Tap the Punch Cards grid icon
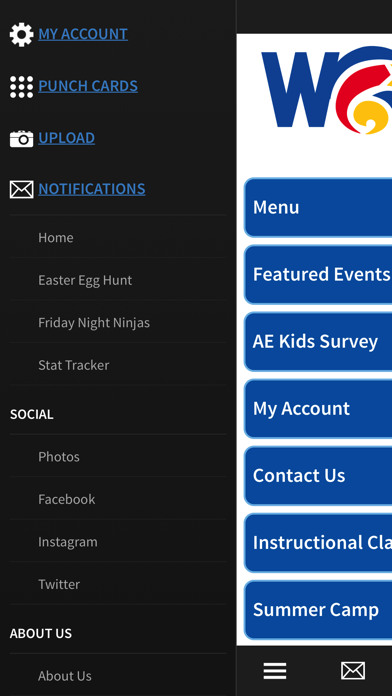392x696 pixels. point(21,87)
